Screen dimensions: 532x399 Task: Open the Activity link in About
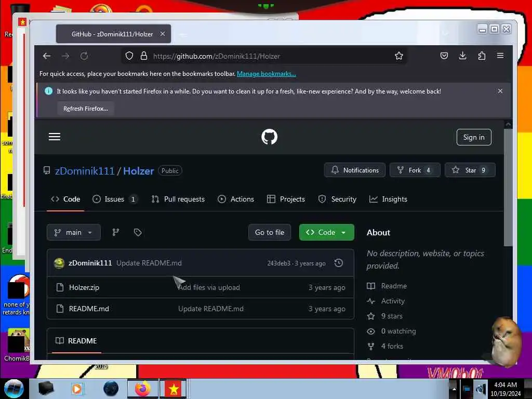click(x=386, y=301)
